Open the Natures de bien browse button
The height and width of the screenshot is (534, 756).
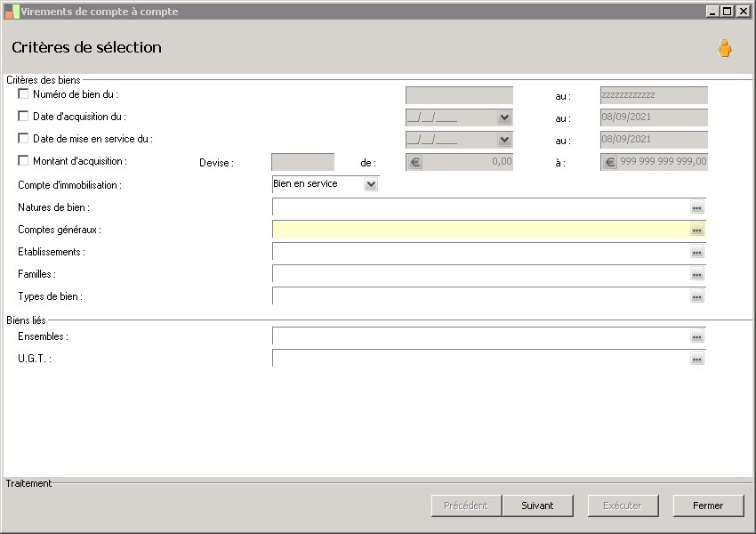point(697,207)
